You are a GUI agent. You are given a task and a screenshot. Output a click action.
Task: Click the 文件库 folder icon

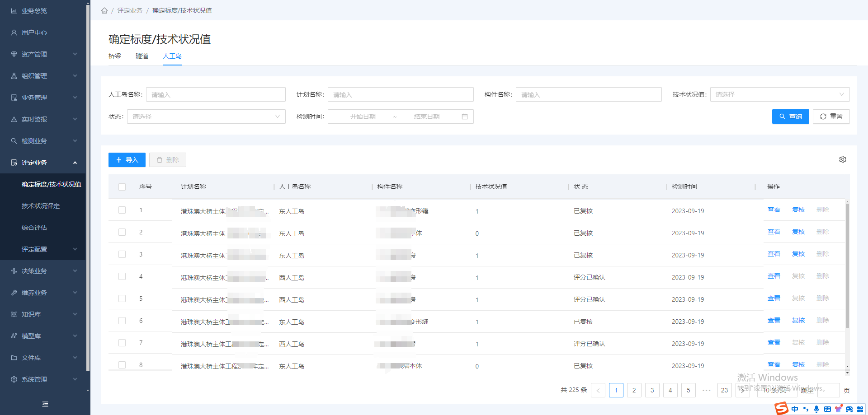coord(14,358)
